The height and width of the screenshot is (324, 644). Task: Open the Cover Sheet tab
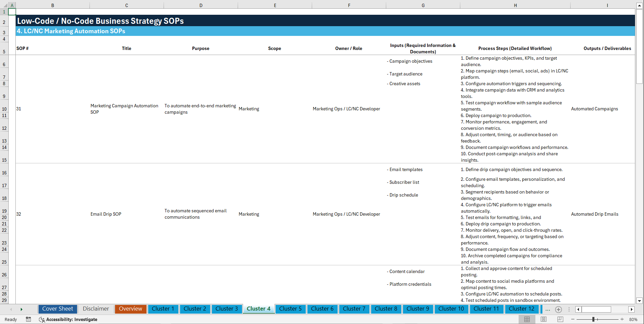57,309
